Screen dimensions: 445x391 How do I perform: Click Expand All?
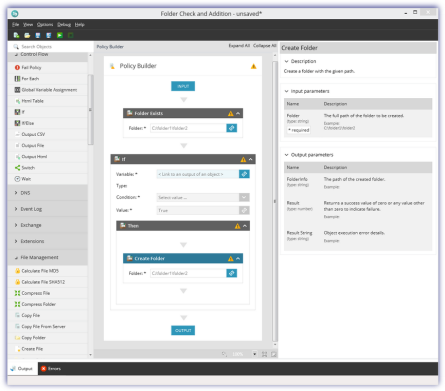click(239, 46)
